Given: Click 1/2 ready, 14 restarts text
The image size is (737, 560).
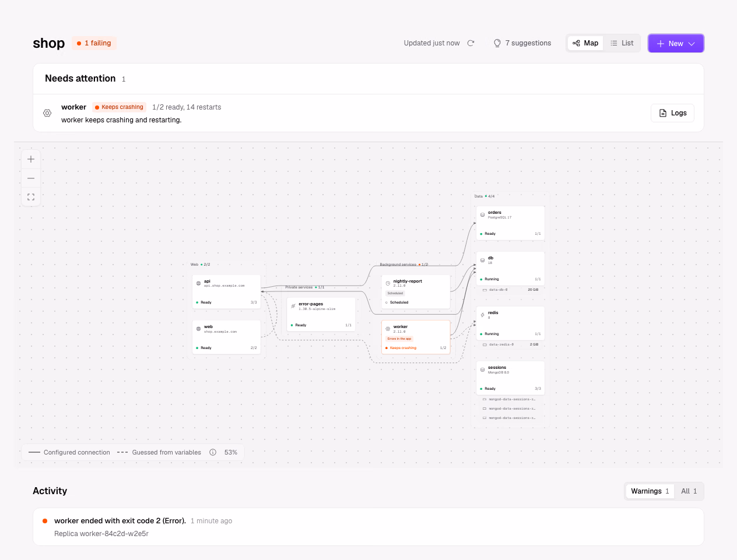Looking at the screenshot, I should pyautogui.click(x=187, y=107).
